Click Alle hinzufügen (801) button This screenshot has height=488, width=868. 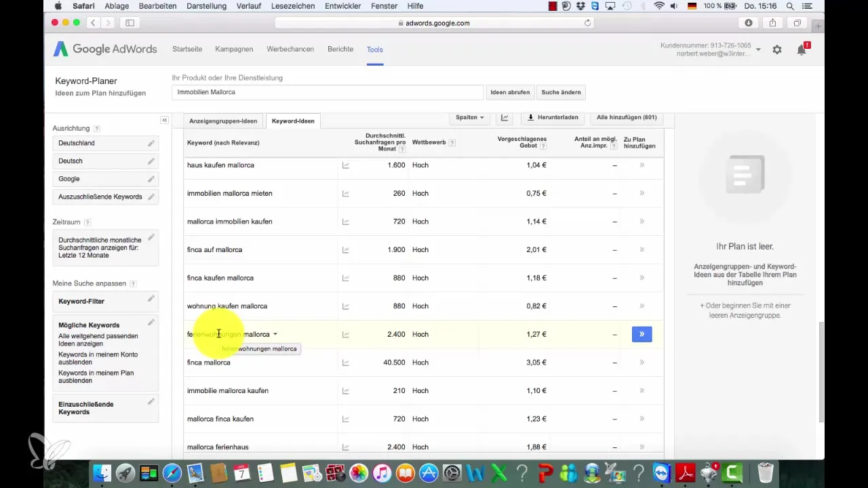pos(627,117)
